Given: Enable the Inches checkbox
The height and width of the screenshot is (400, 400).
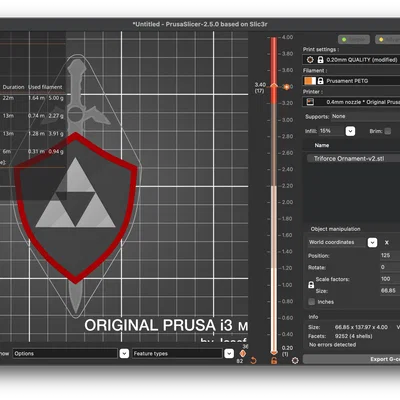Looking at the screenshot, I should pyautogui.click(x=312, y=302).
